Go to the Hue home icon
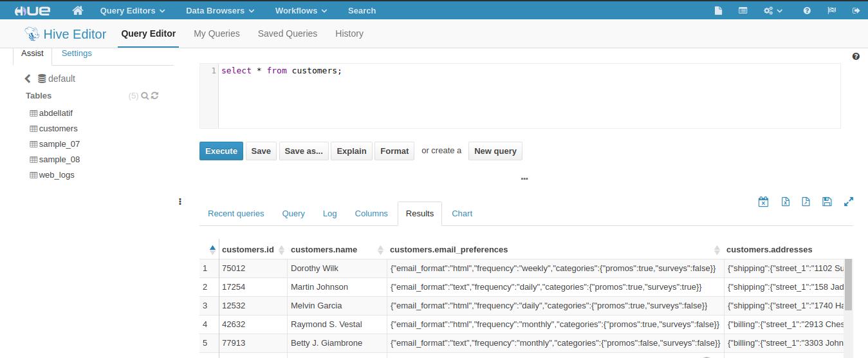Viewport: 868px width, 358px height. pos(78,10)
